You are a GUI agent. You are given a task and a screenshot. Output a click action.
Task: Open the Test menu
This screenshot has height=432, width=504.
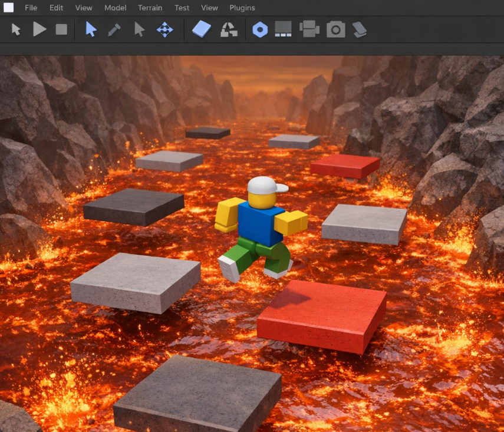click(x=182, y=8)
